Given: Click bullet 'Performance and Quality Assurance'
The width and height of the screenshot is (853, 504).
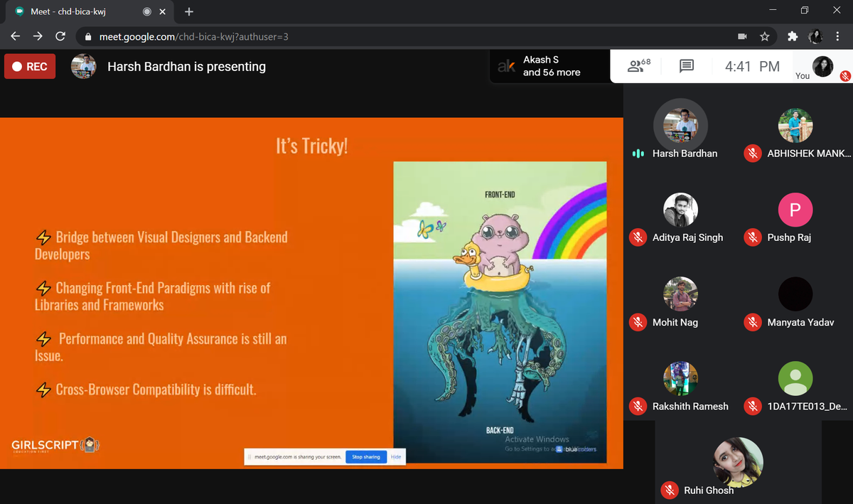Looking at the screenshot, I should (161, 347).
